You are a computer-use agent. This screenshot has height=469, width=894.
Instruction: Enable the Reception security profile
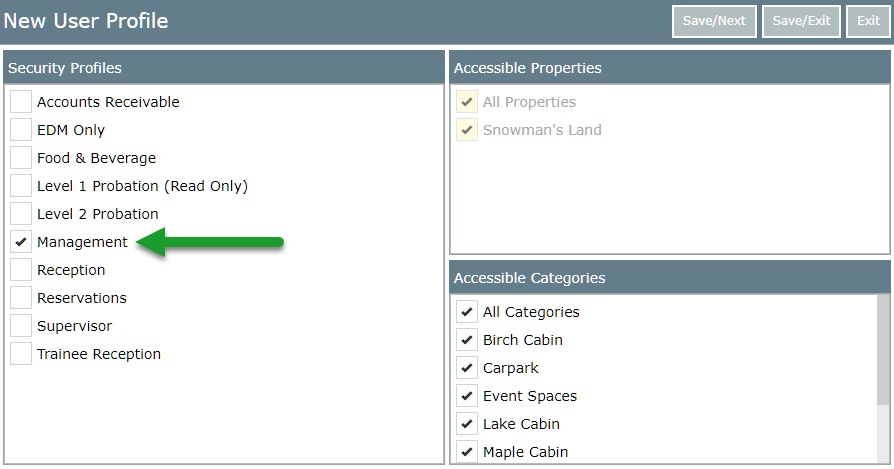pos(21,270)
